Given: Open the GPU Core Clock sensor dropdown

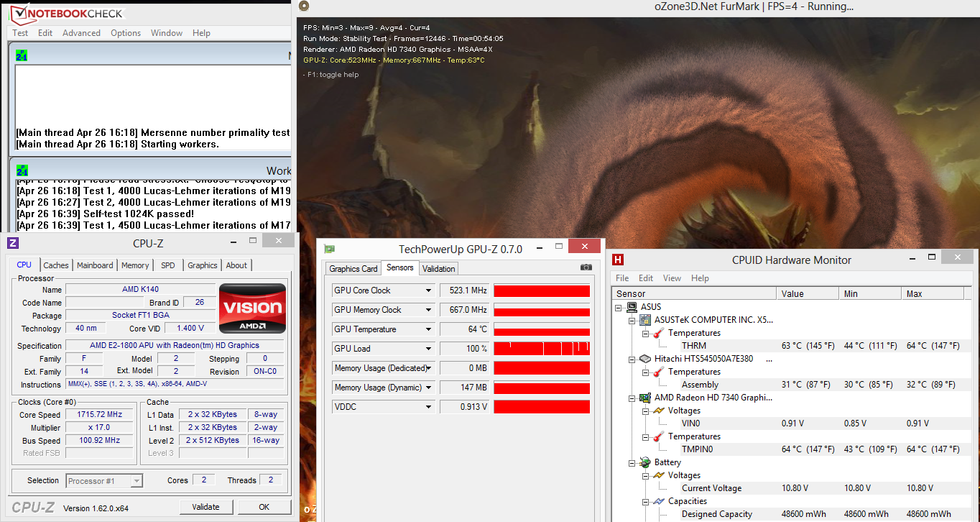Looking at the screenshot, I should pyautogui.click(x=429, y=290).
